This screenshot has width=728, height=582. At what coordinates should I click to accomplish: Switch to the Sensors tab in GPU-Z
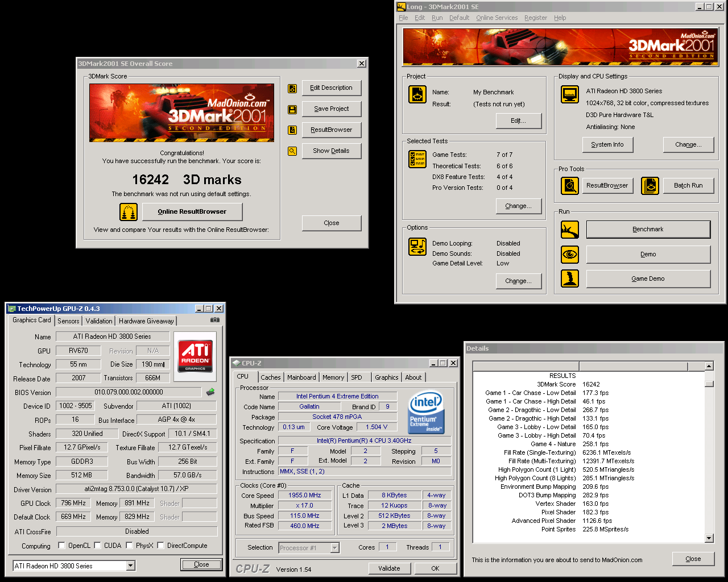[x=68, y=321]
